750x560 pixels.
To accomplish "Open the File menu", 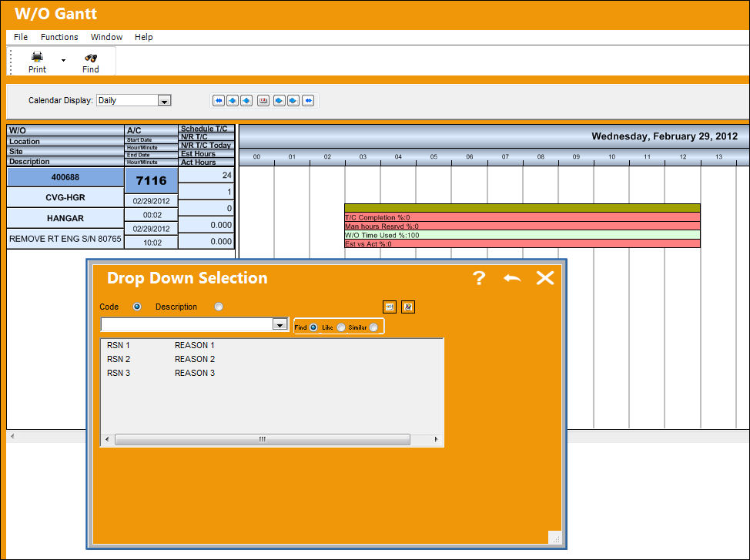I will point(21,37).
